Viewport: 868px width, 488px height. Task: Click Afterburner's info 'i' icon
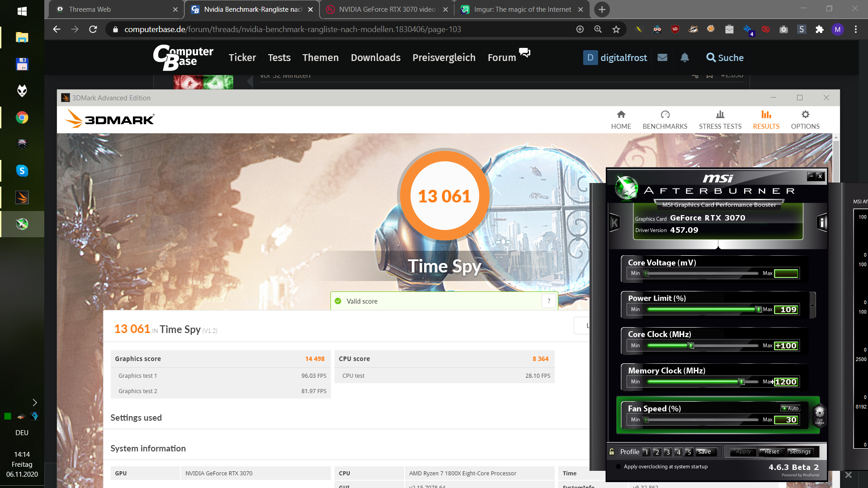coord(822,222)
